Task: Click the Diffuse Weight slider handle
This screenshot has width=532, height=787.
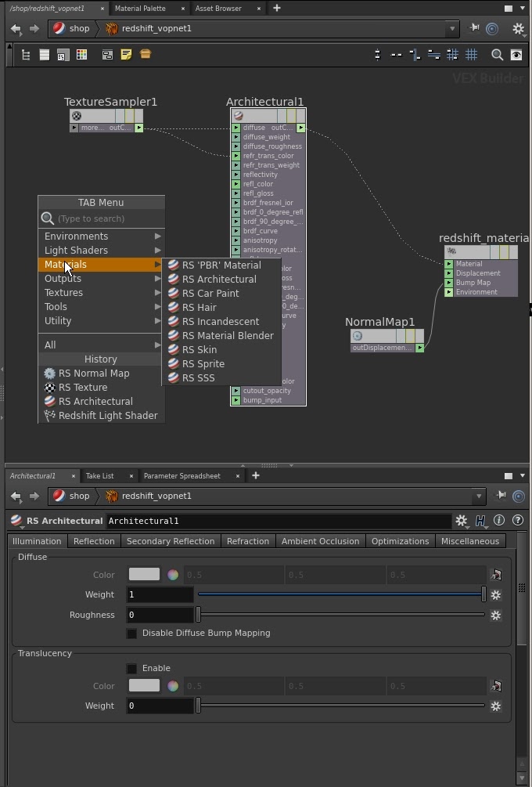Action: click(x=483, y=594)
